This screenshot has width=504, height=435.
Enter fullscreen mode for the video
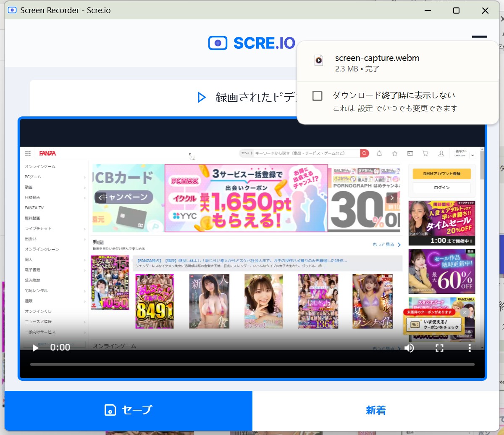click(439, 348)
